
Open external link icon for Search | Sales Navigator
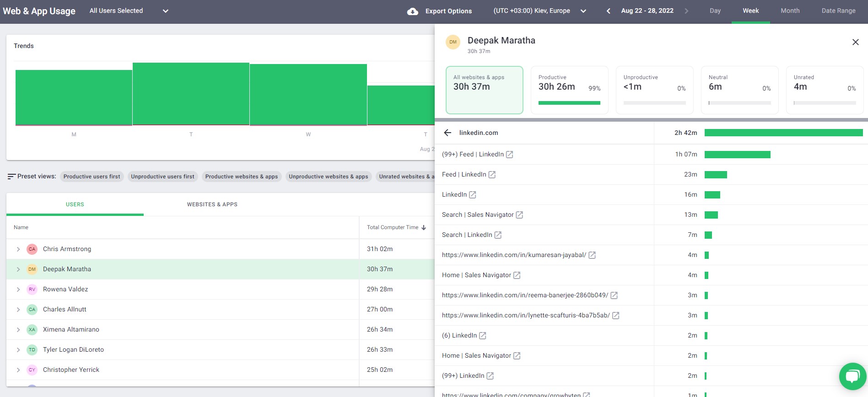pyautogui.click(x=519, y=215)
